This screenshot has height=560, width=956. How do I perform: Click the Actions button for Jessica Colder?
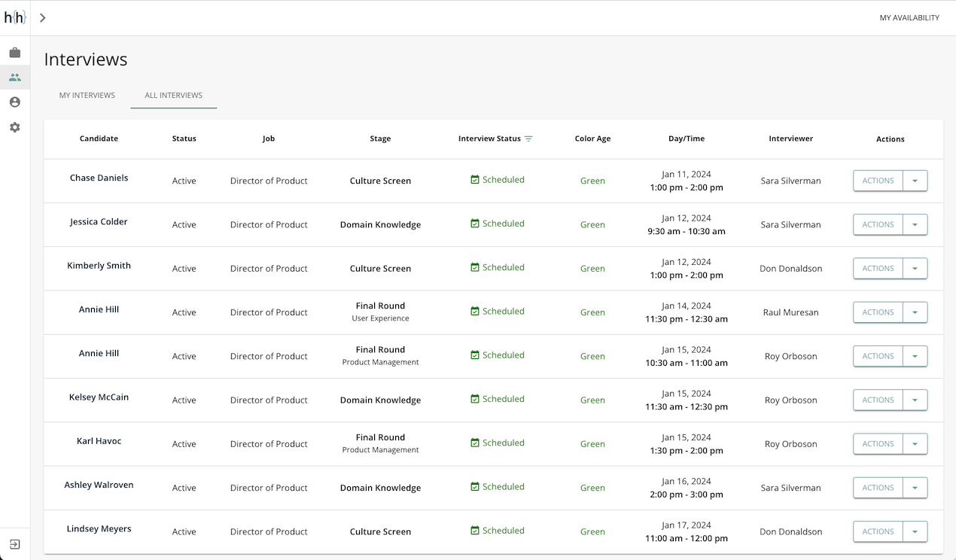point(878,224)
